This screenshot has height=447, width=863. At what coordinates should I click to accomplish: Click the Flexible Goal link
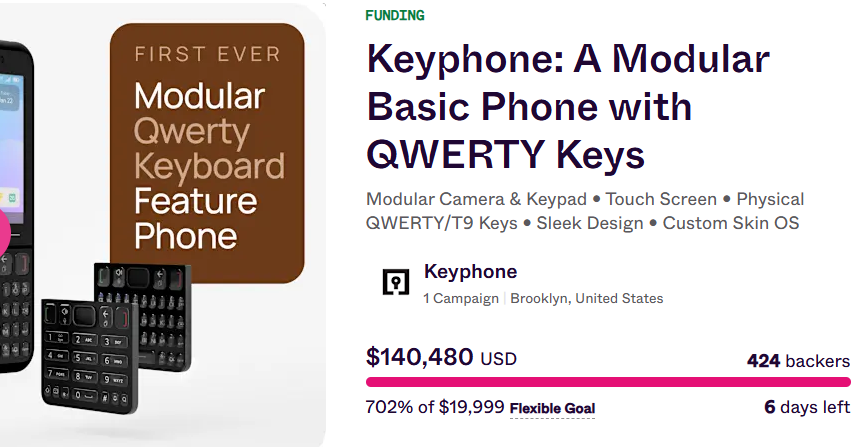[552, 409]
